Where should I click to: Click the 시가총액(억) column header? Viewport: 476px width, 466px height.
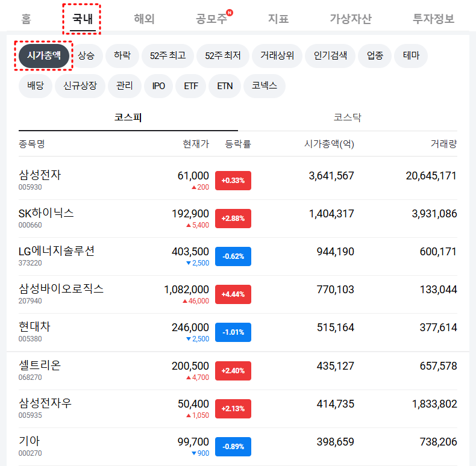pos(330,144)
